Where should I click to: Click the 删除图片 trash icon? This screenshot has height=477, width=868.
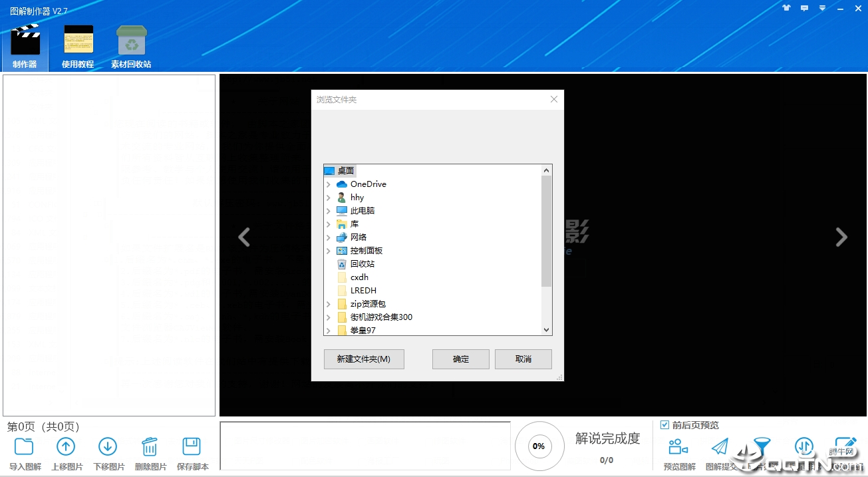click(x=150, y=446)
